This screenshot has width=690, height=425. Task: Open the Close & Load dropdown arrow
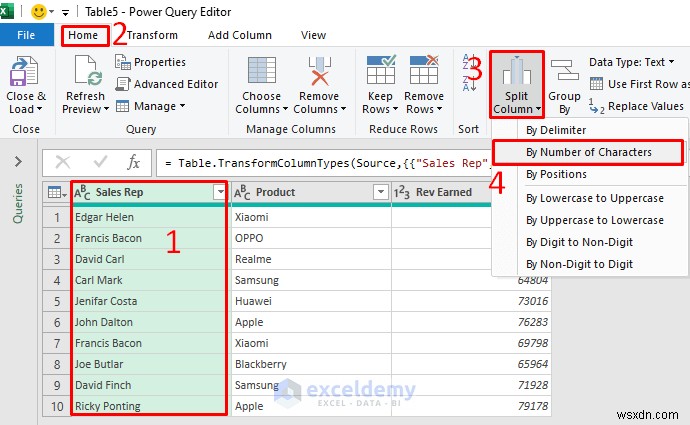[40, 109]
